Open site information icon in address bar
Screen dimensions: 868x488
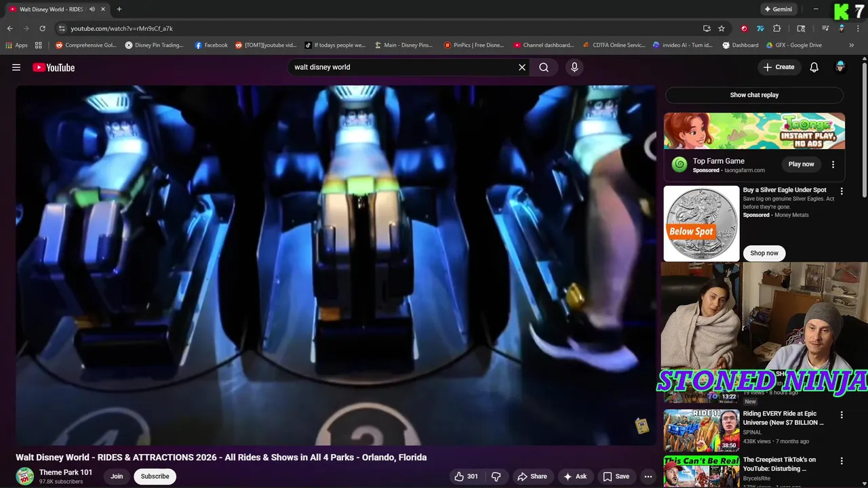[62, 28]
